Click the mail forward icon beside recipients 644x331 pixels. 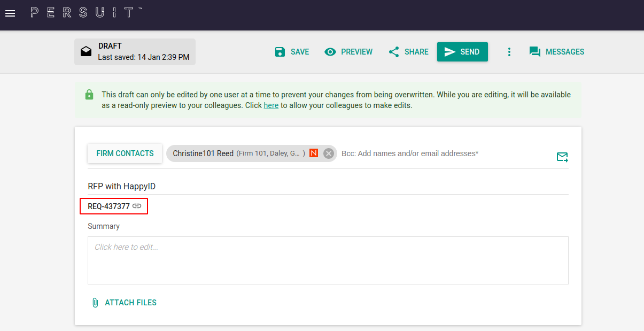[x=562, y=157]
